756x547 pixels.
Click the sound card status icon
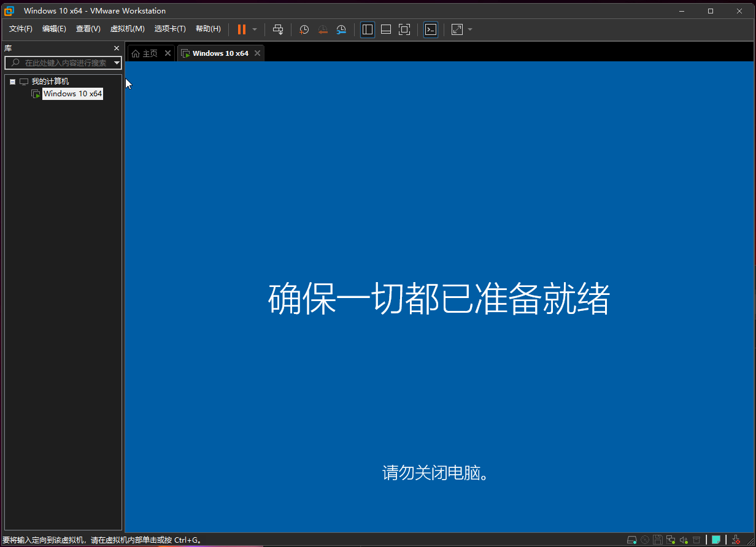(684, 540)
